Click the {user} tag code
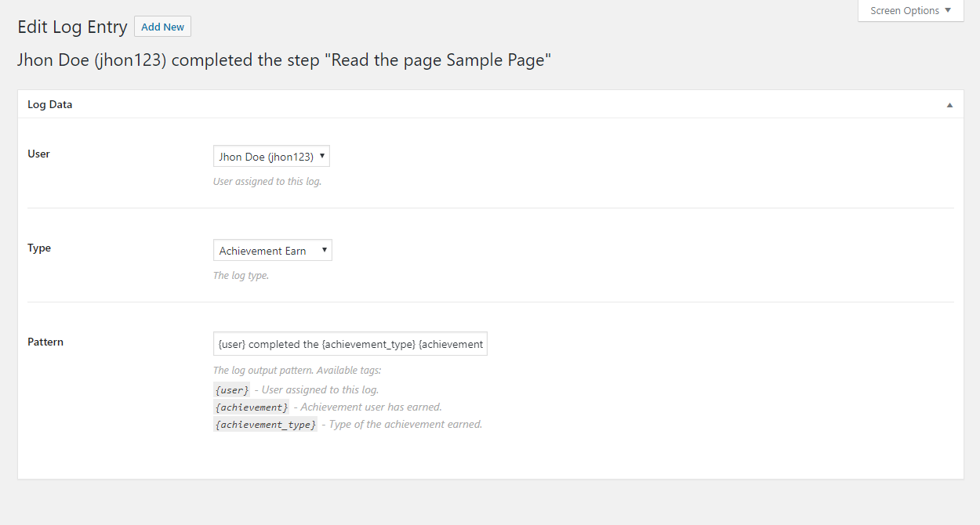 [x=231, y=390]
